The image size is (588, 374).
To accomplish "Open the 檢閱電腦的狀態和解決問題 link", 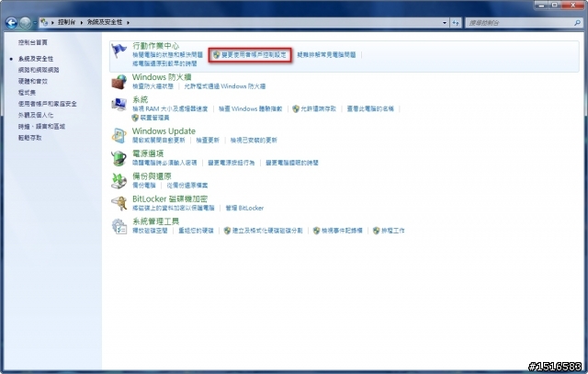I will tap(167, 55).
